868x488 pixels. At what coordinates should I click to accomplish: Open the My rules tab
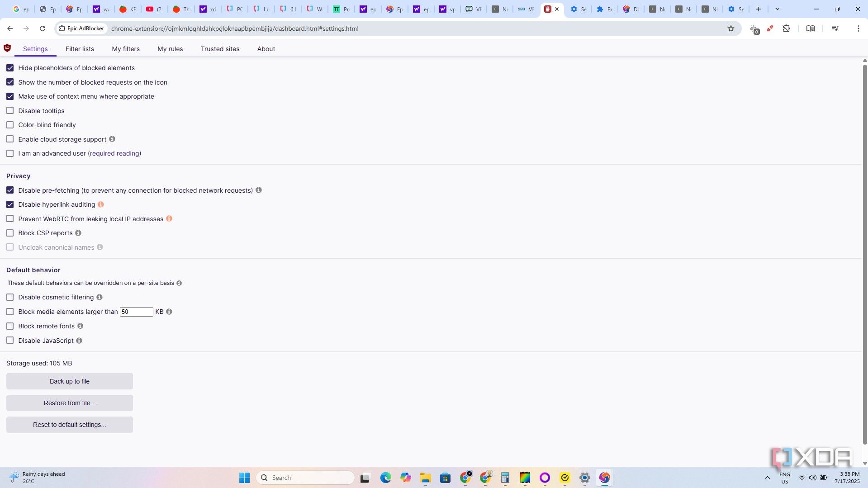pyautogui.click(x=170, y=49)
